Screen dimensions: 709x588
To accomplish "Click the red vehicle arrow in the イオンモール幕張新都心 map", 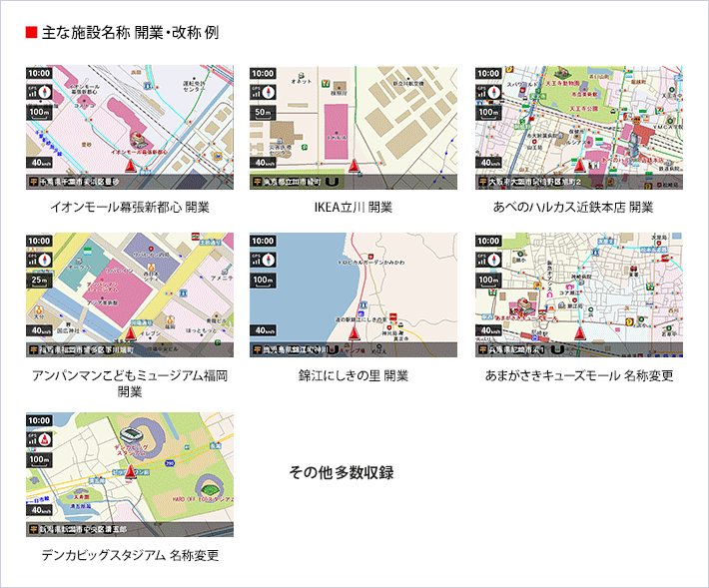I will pos(131,166).
